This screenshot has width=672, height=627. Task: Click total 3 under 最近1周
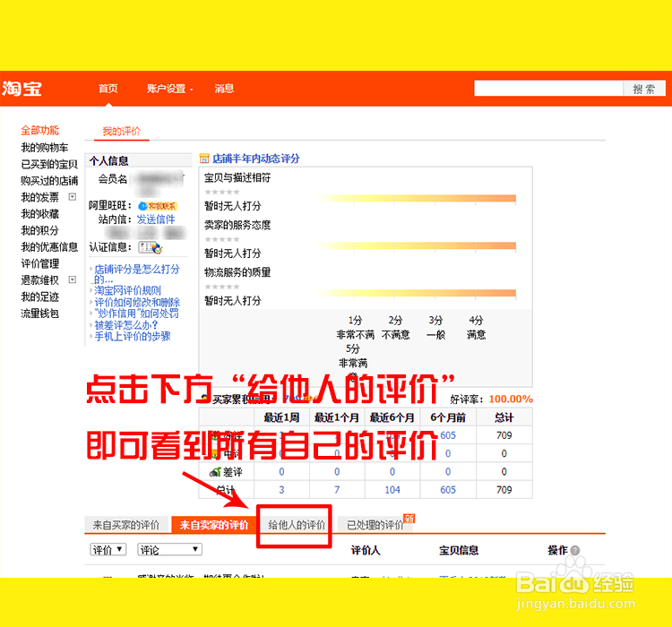pos(281,489)
